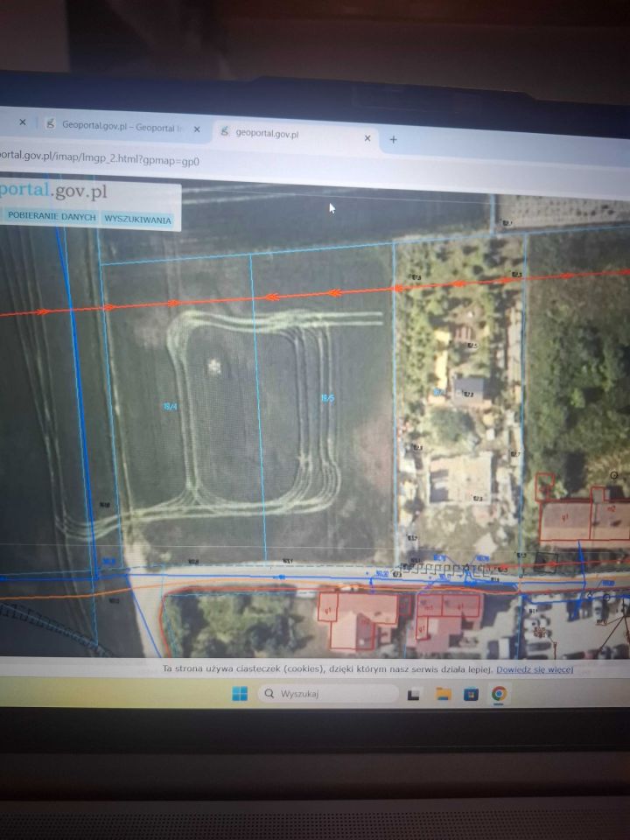Open the WYSZUKIWANIA menu

click(x=137, y=219)
